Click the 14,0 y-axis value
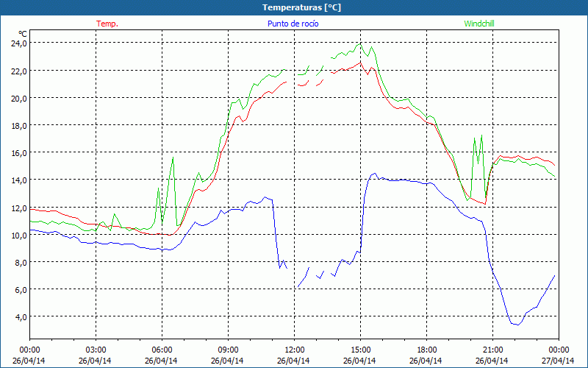This screenshot has height=368, width=588. pyautogui.click(x=19, y=180)
